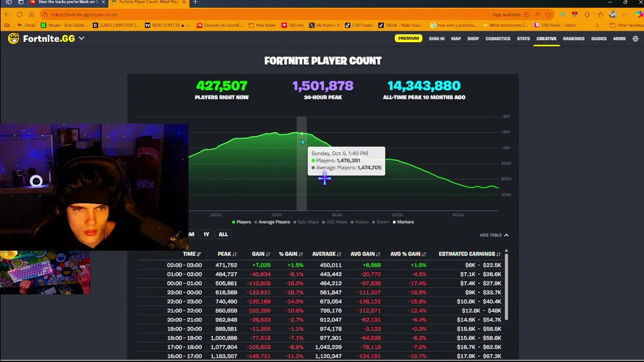This screenshot has height=362, width=644.
Task: Open the COSMETICS menu item
Action: 498,39
